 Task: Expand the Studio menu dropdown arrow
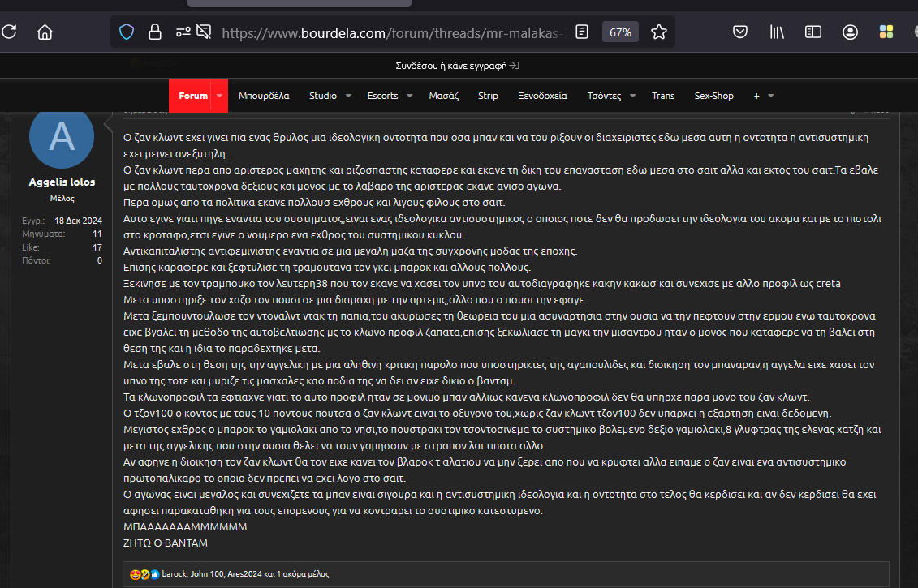pyautogui.click(x=348, y=96)
